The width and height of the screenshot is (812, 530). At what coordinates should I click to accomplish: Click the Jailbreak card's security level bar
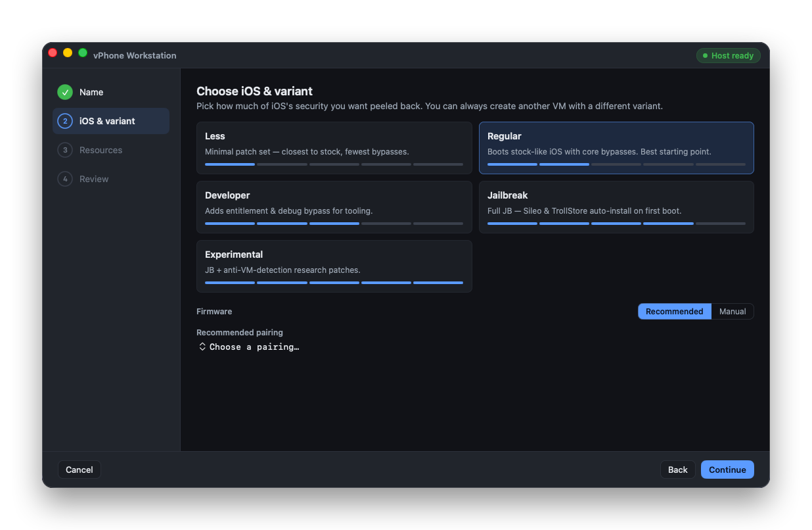click(x=616, y=224)
